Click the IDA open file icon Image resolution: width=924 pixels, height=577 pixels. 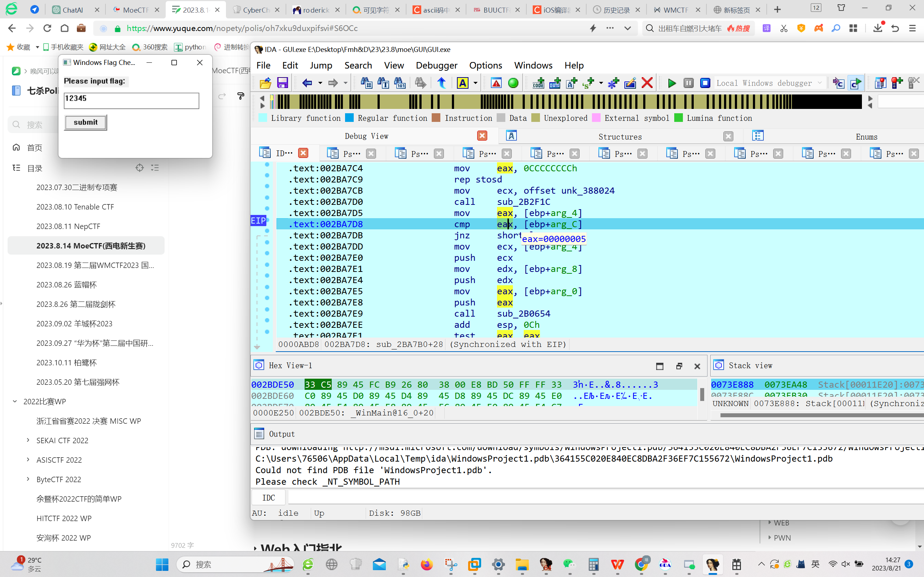pyautogui.click(x=265, y=83)
